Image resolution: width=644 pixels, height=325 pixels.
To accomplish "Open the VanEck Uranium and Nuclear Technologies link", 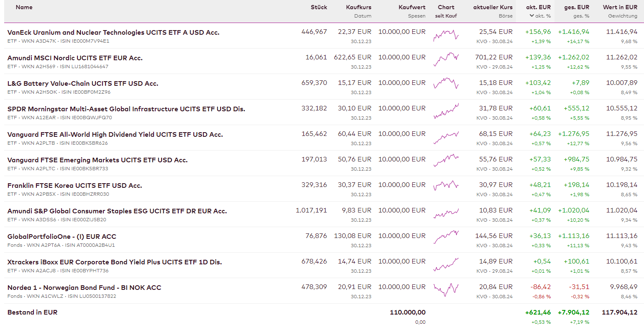I will [113, 33].
